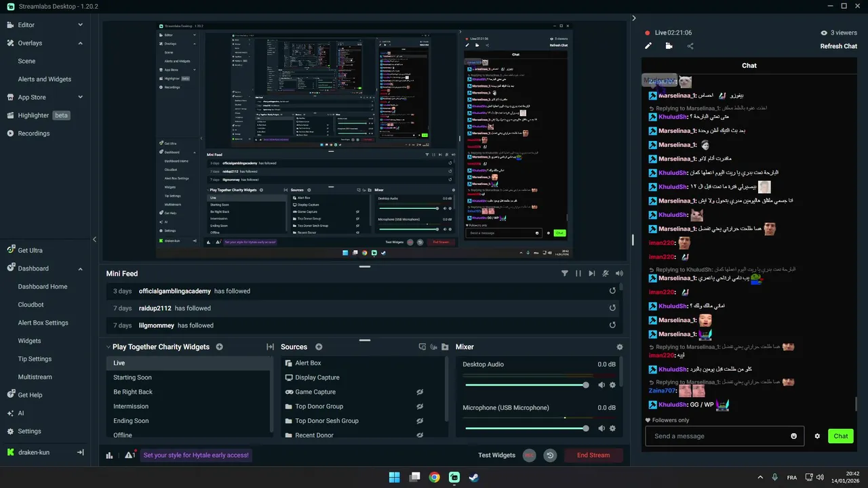The height and width of the screenshot is (488, 868).
Task: Open performance stats chart icon
Action: 109,455
